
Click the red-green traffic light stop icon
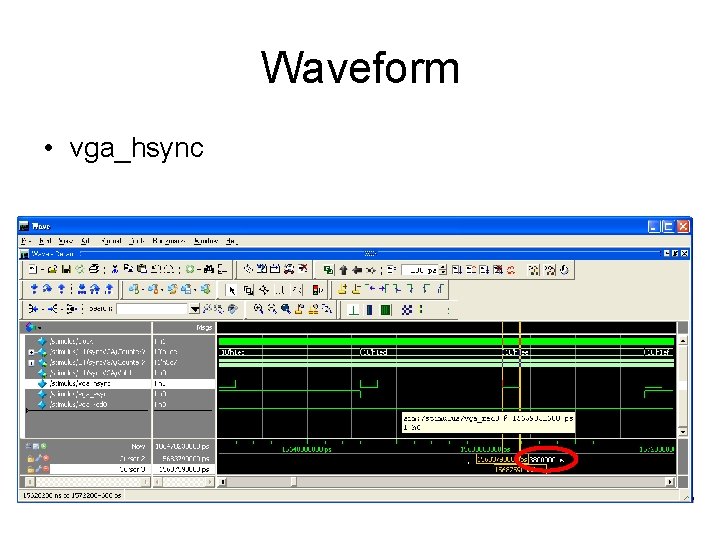(x=318, y=290)
